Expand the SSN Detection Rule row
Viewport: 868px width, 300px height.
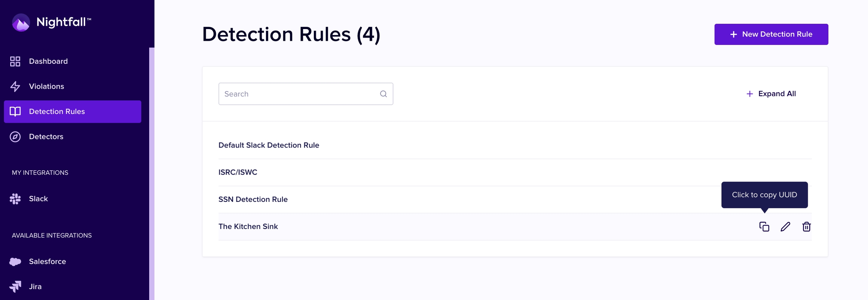[x=515, y=200]
